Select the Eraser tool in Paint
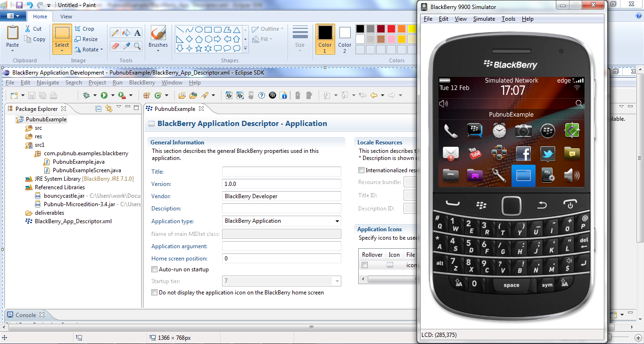This screenshot has width=644, height=344. [115, 46]
